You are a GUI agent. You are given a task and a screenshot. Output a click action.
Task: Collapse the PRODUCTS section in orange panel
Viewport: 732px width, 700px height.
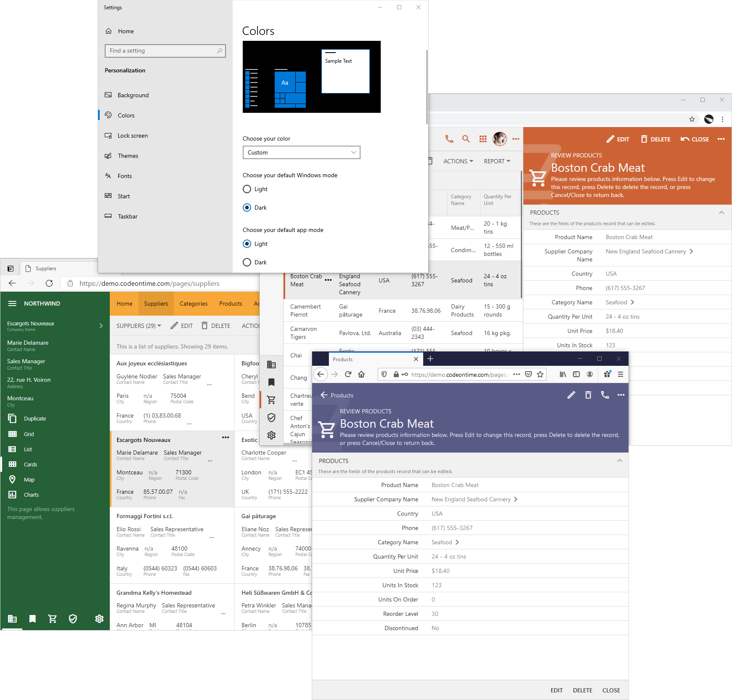tap(721, 213)
